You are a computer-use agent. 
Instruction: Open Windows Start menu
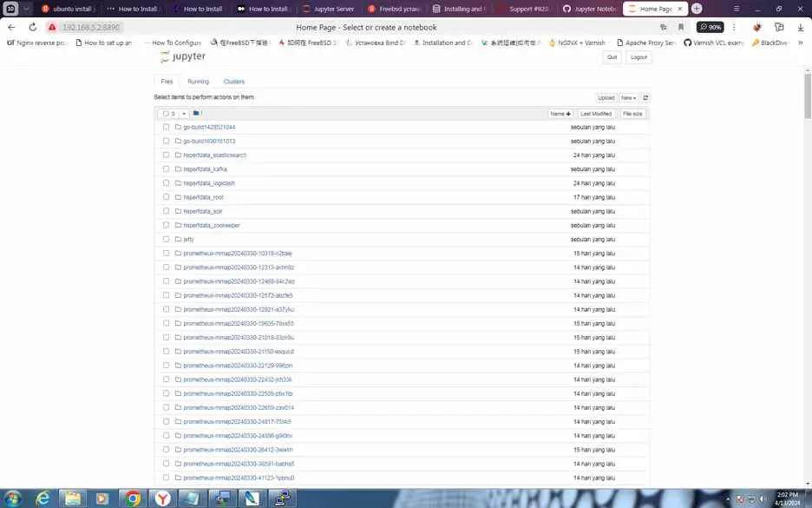(x=11, y=498)
